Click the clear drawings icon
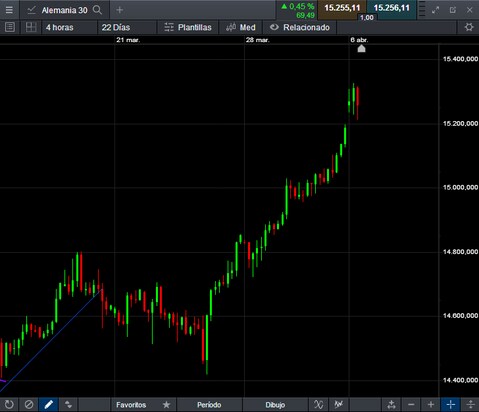Image resolution: width=479 pixels, height=412 pixels. pyautogui.click(x=29, y=405)
